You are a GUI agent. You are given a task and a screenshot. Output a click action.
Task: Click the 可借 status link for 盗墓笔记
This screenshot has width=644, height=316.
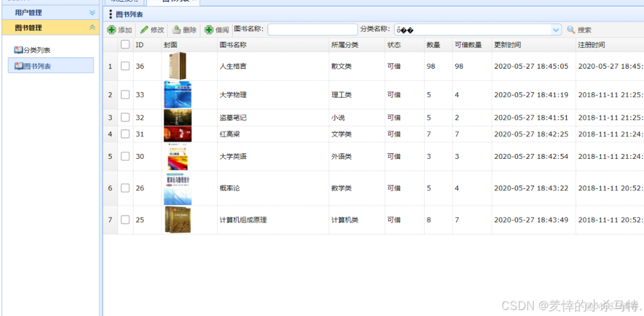(393, 117)
